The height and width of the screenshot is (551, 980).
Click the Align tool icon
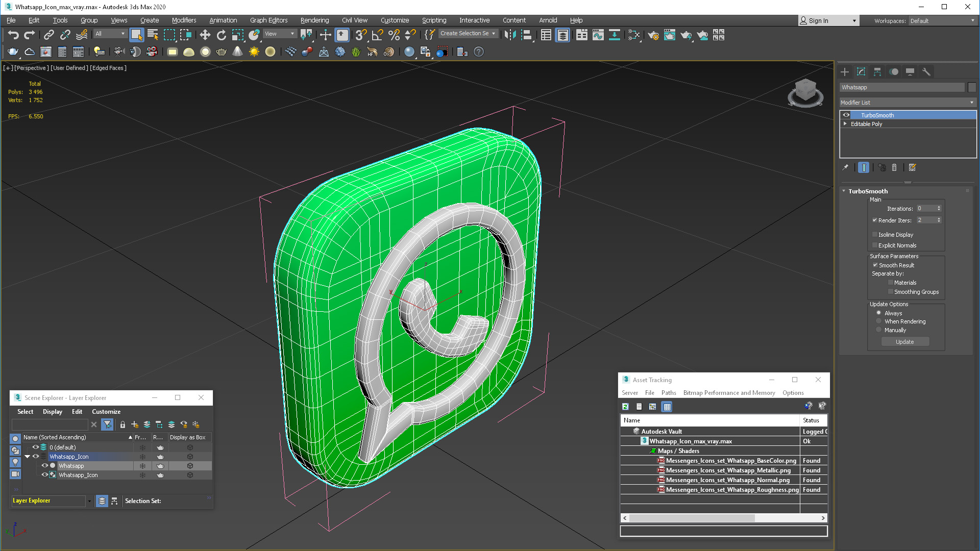coord(526,35)
